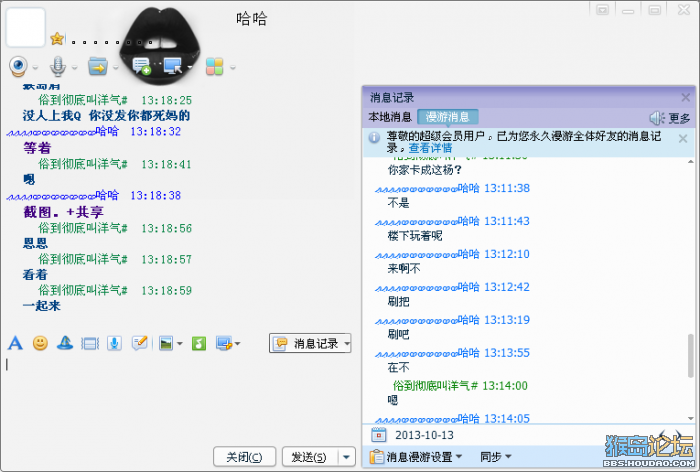
Task: Open the colorful apps icon
Action: [215, 67]
